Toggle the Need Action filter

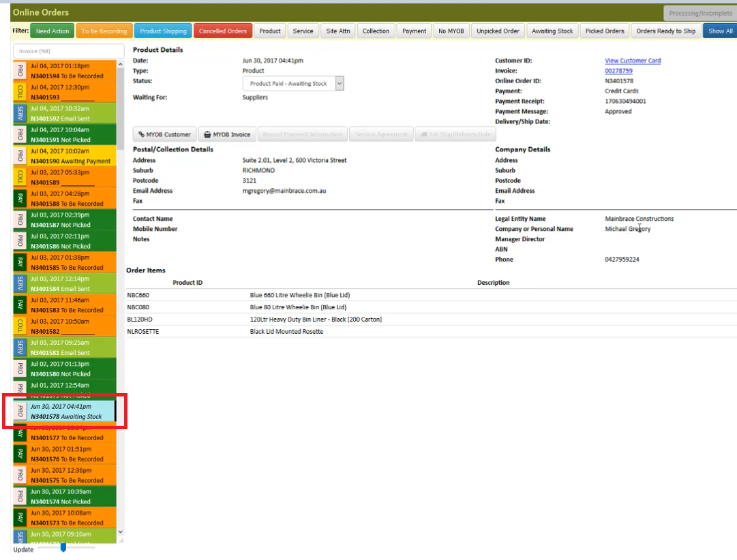click(x=52, y=31)
